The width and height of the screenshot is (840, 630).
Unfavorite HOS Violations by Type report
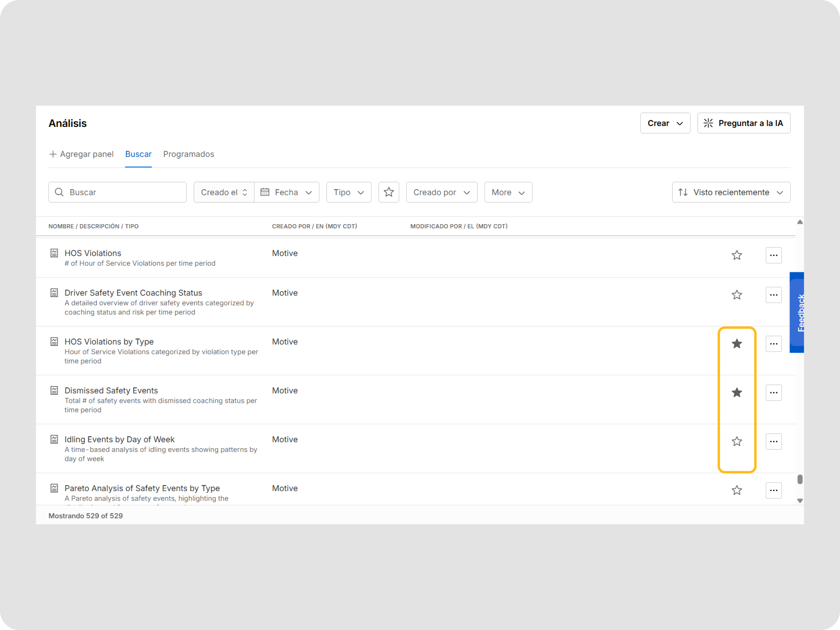(736, 344)
